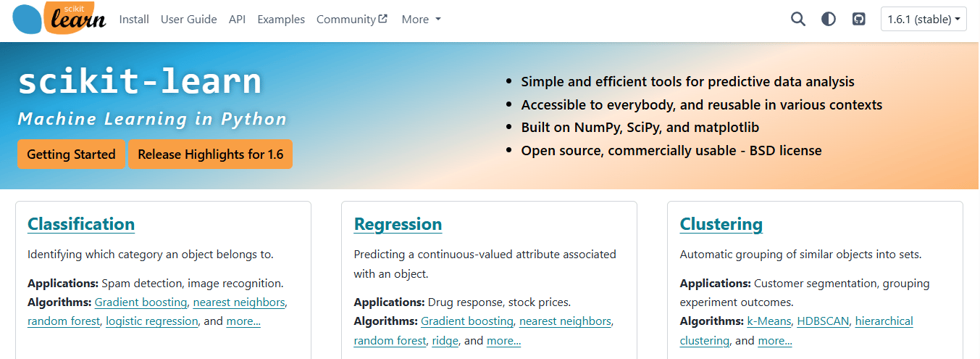Open the API reference link
Screen dimensions: 980x359
237,20
